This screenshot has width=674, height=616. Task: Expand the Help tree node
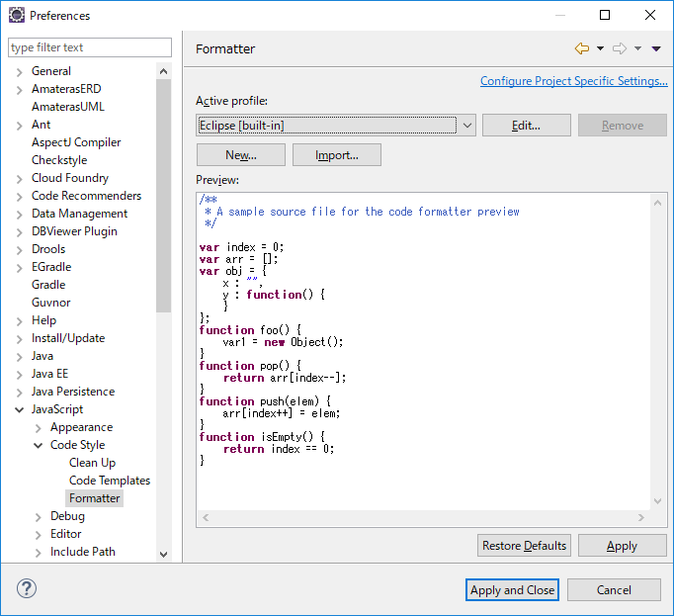tap(19, 321)
